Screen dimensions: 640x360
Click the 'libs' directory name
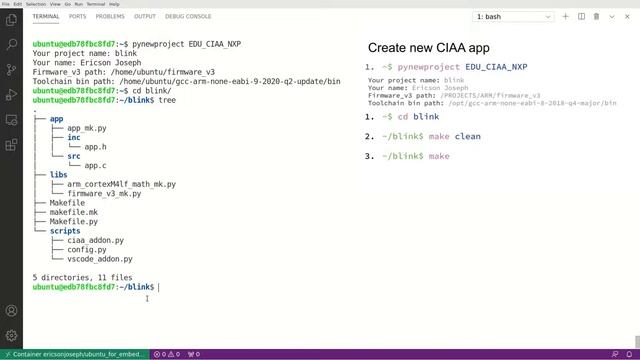point(58,175)
